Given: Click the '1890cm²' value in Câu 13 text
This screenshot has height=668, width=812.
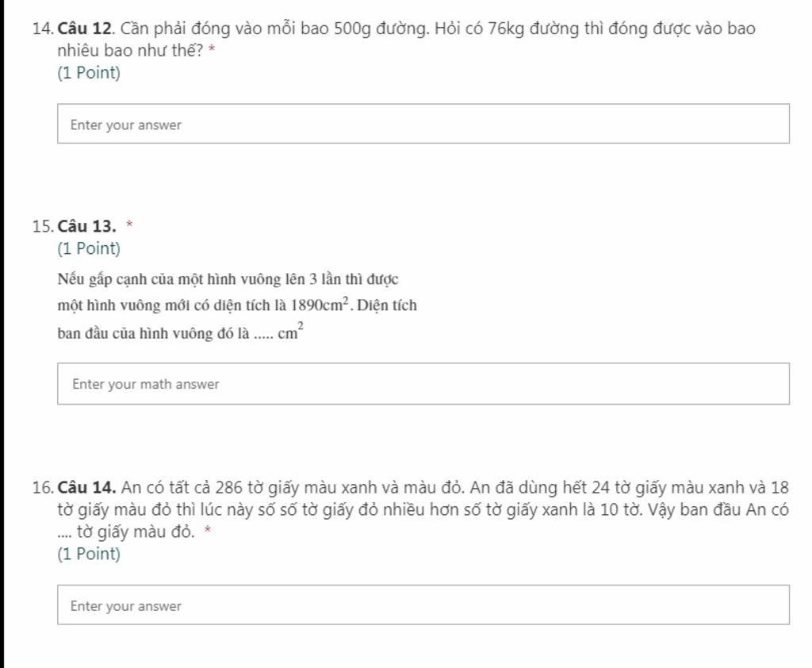Looking at the screenshot, I should (320, 304).
